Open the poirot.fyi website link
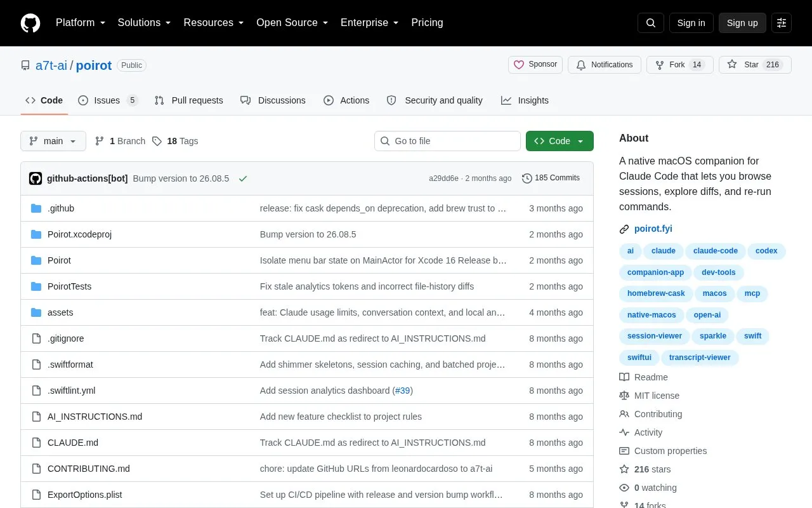812x508 pixels. (653, 229)
